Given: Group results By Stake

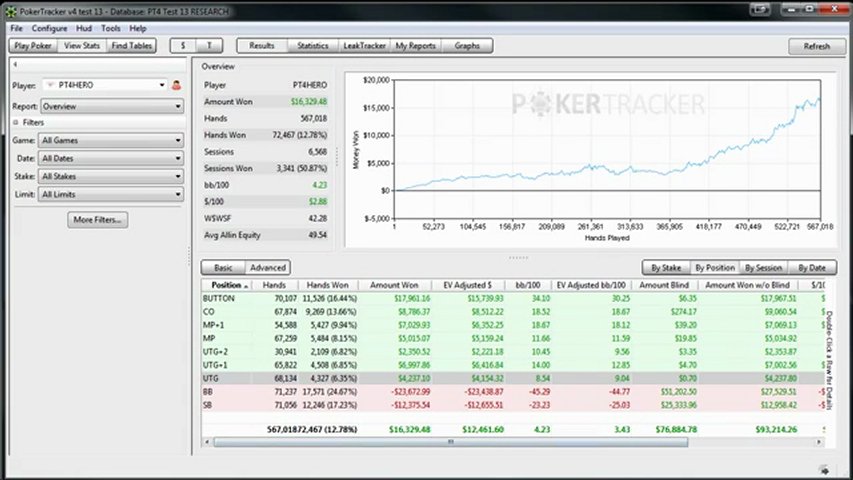Looking at the screenshot, I should coord(666,268).
